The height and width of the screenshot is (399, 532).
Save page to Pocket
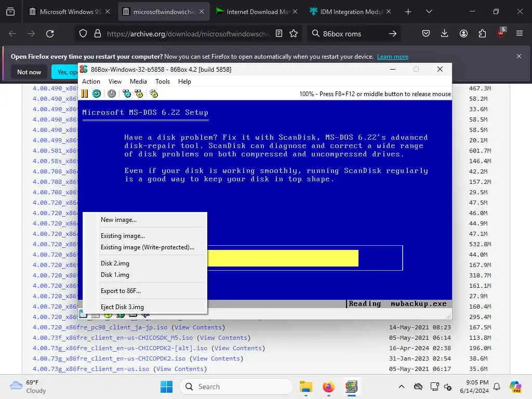tap(426, 34)
